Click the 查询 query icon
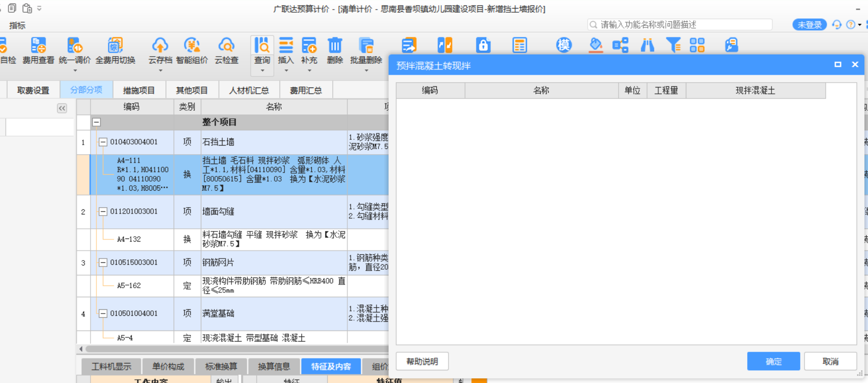868x383 pixels. click(x=262, y=46)
